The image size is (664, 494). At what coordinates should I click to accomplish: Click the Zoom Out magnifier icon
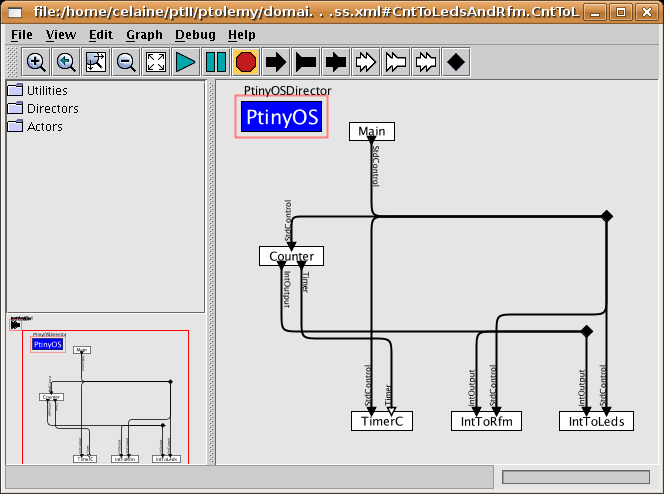click(x=126, y=62)
